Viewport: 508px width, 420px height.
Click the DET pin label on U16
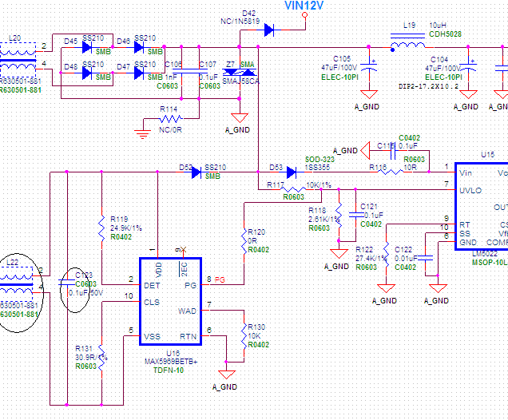click(x=152, y=285)
